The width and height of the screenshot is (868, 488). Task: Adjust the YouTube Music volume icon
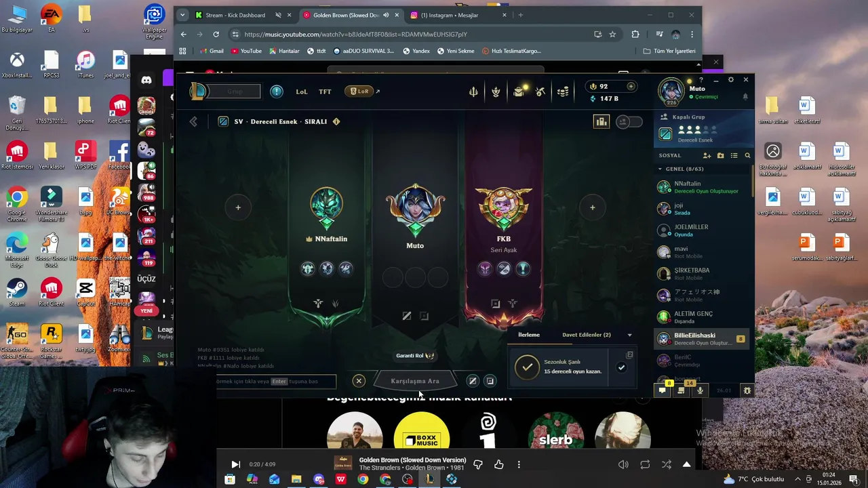click(623, 464)
